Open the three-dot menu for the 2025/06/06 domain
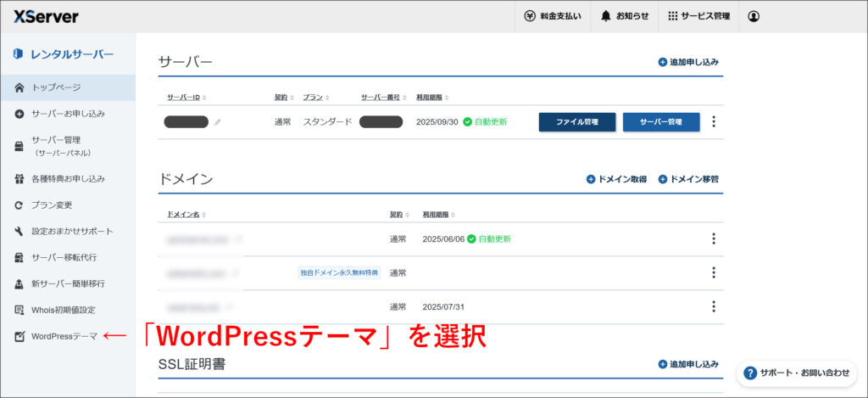868x398 pixels. [714, 239]
